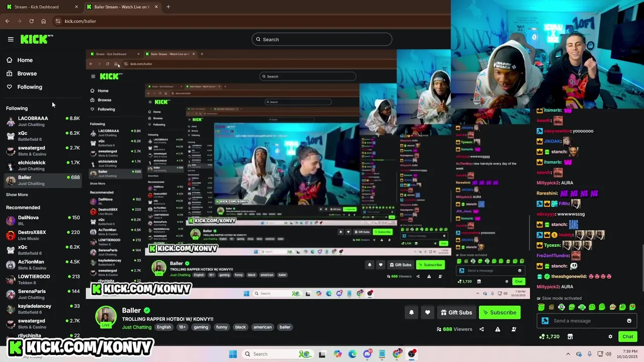Open DaliNova recommended channel
The width and height of the screenshot is (644, 362).
pos(43,220)
